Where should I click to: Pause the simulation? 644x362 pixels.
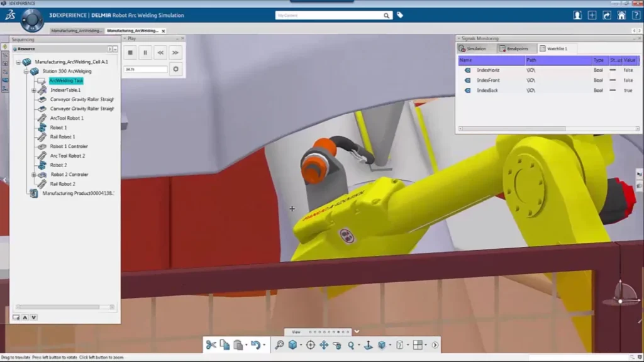145,53
